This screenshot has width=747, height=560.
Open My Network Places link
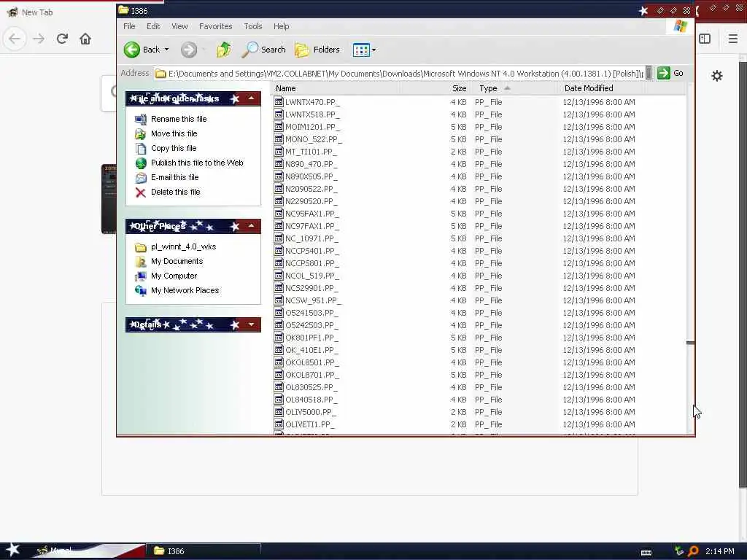click(x=185, y=290)
